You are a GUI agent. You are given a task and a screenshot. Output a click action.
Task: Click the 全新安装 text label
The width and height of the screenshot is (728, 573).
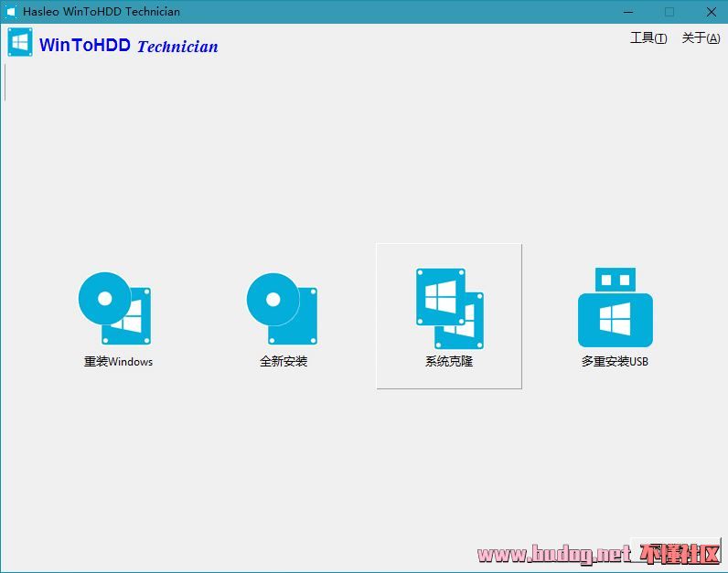284,361
